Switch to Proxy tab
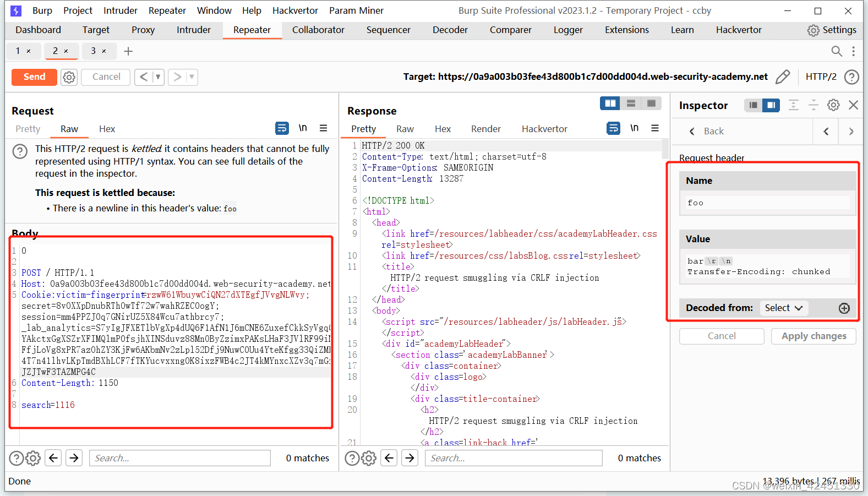 (x=143, y=30)
